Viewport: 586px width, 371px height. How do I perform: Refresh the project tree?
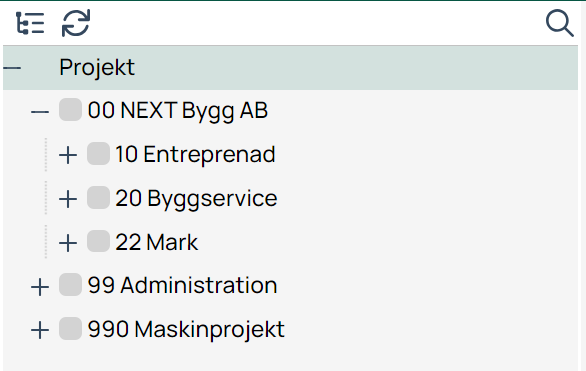pos(76,23)
